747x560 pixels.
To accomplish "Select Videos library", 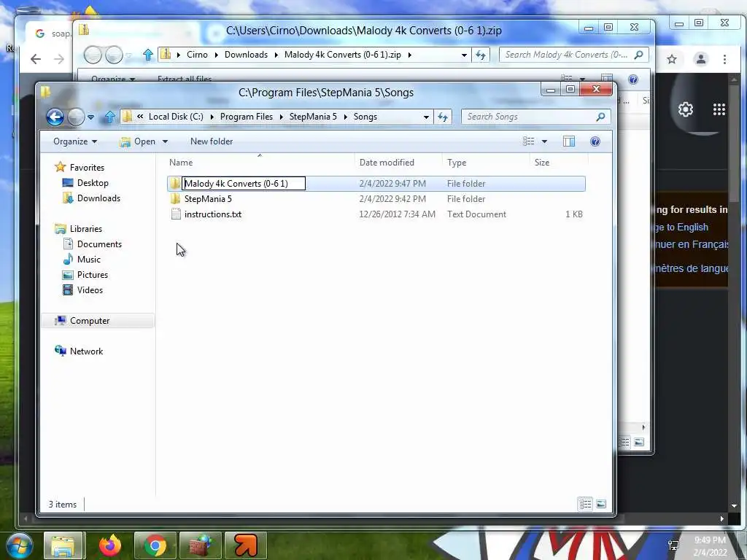I will coord(90,290).
